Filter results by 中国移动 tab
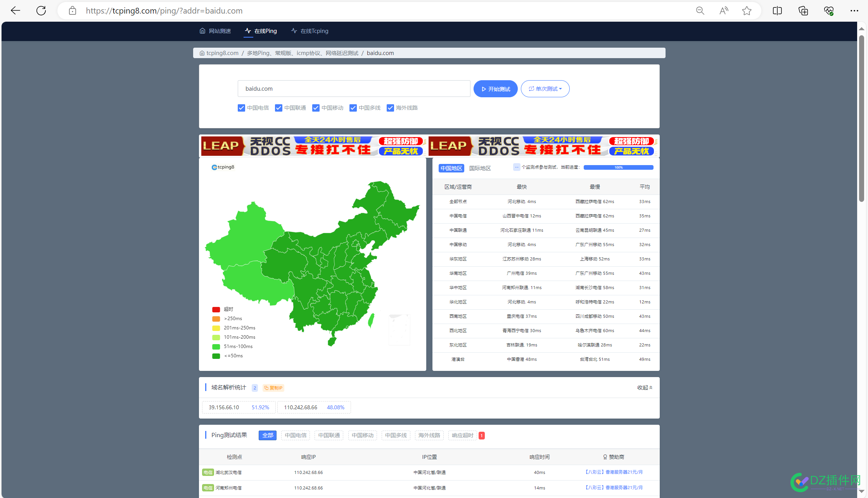The width and height of the screenshot is (868, 498). point(362,435)
